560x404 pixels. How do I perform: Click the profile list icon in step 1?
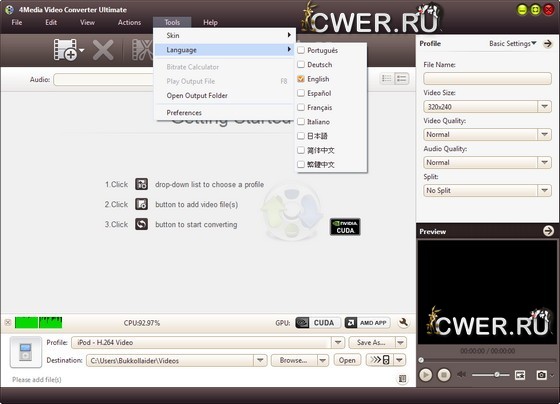141,184
